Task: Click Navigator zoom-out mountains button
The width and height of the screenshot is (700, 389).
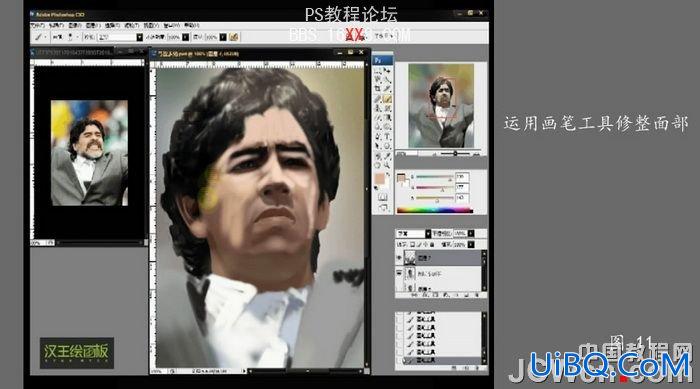Action: coord(434,154)
